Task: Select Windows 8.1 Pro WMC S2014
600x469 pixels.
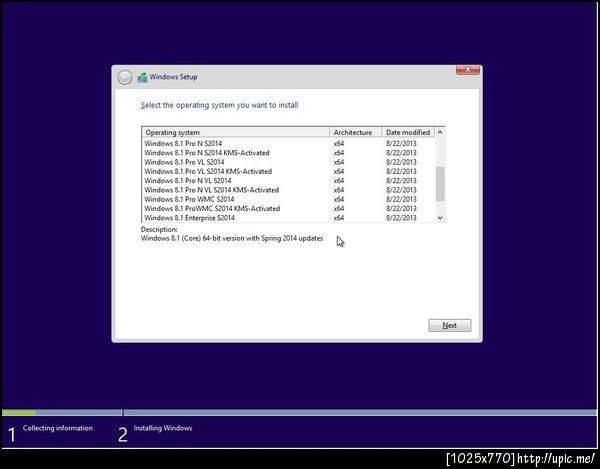Action: coord(289,199)
